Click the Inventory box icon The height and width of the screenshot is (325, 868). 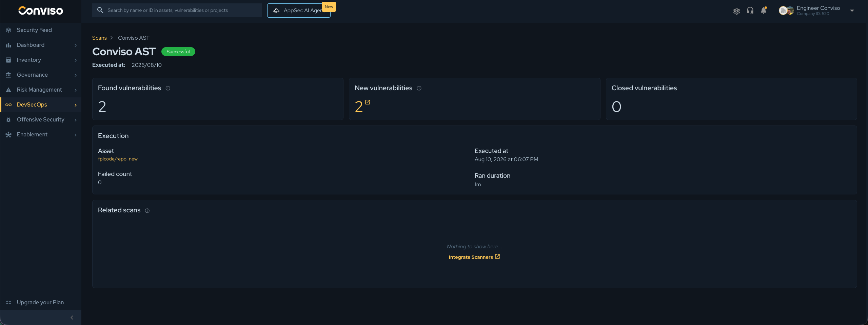[x=8, y=60]
